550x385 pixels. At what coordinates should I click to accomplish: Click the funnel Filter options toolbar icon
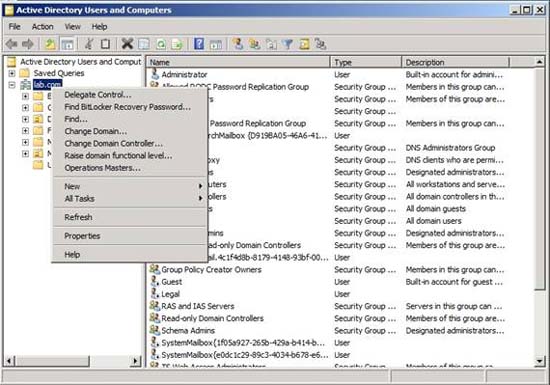click(288, 44)
